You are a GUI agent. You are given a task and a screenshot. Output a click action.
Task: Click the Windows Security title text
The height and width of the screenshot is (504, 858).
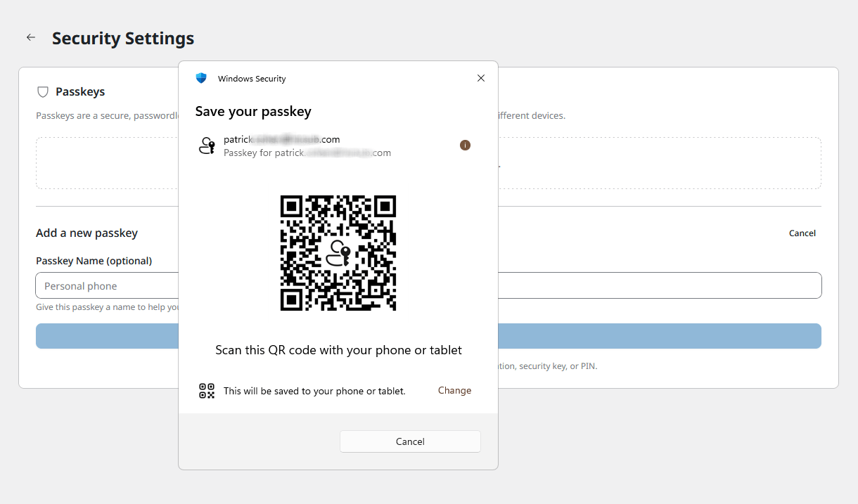[x=252, y=79]
